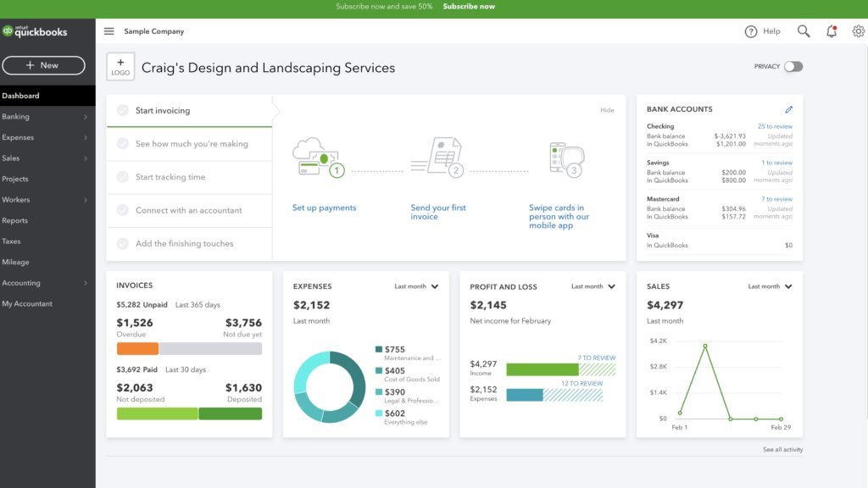Open the Help question mark icon
The image size is (868, 488).
point(751,31)
